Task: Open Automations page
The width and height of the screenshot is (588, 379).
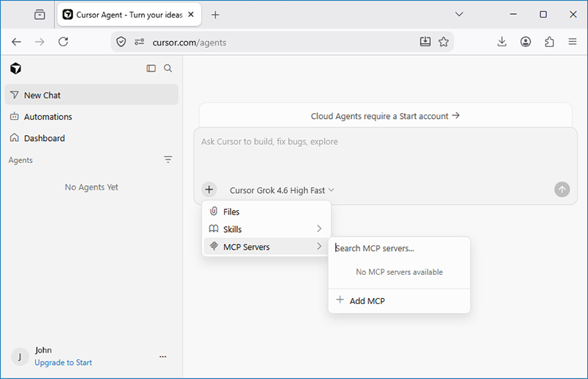Action: (91, 117)
